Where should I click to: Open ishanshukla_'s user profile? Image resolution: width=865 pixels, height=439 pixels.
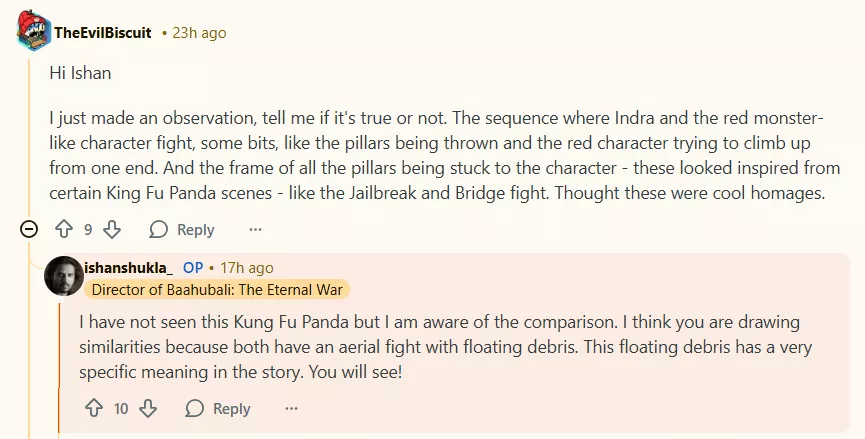click(x=129, y=268)
